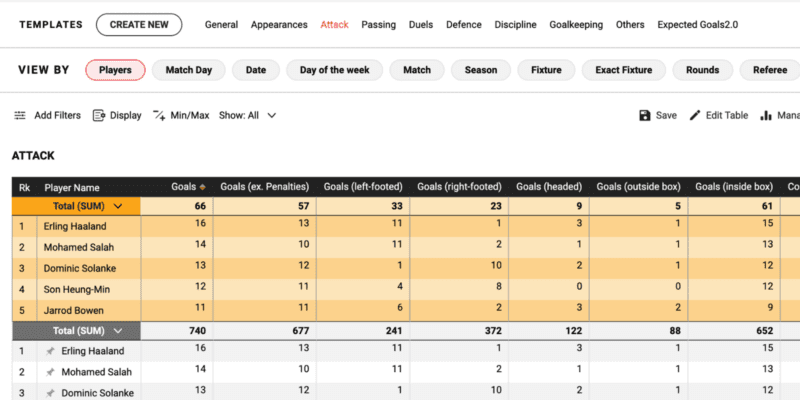This screenshot has width=800, height=400.
Task: Toggle the pin on Mohamed Salah's row
Action: click(x=49, y=370)
